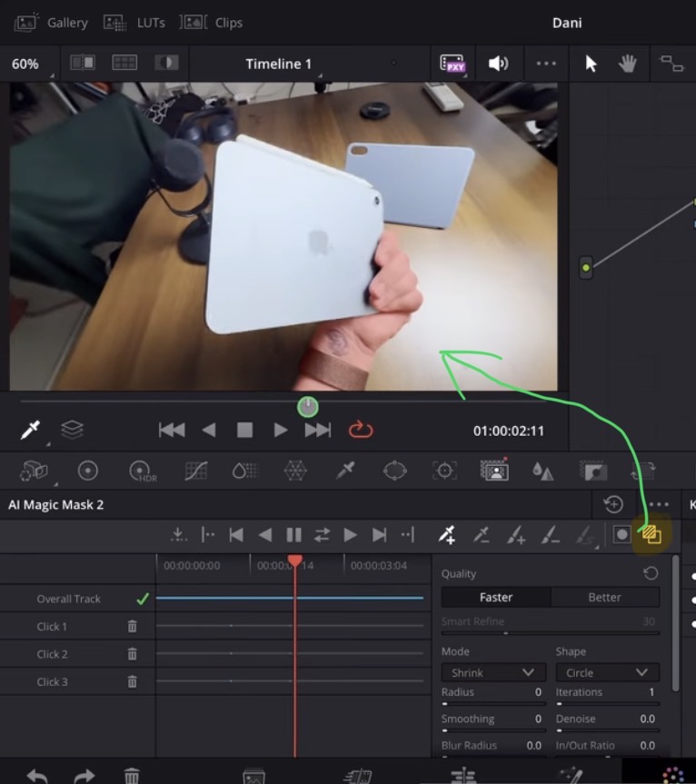Open the Camera Raw palette
696x784 pixels.
click(x=34, y=471)
